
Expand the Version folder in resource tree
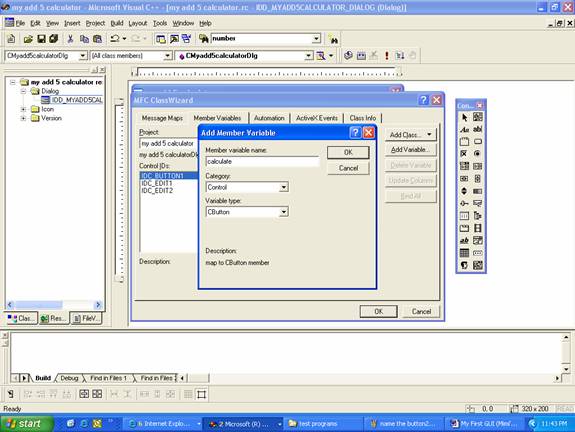coord(23,118)
